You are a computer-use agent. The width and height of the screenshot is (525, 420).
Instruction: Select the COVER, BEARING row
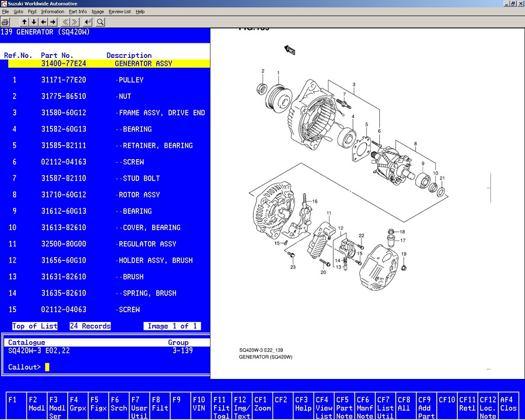(105, 228)
